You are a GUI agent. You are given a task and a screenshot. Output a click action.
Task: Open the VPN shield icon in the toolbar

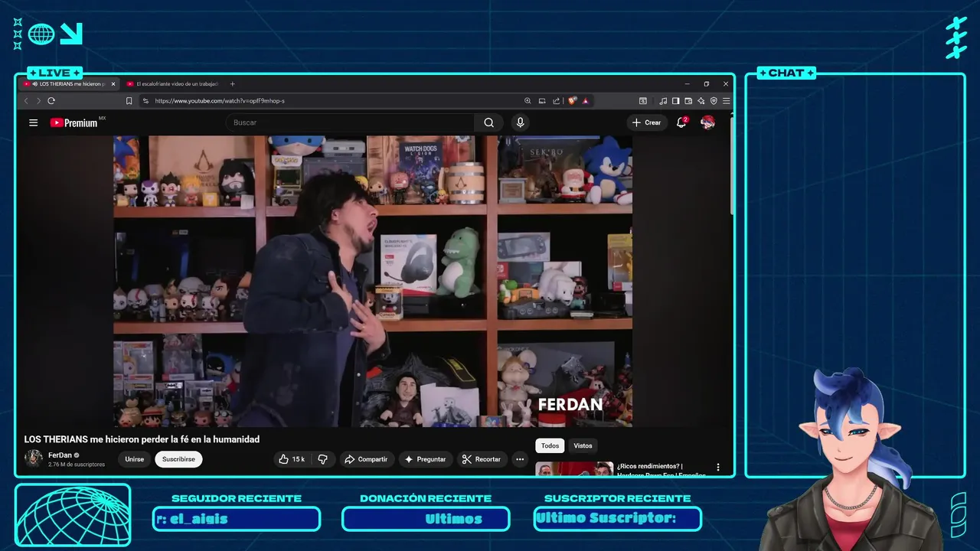[714, 101]
